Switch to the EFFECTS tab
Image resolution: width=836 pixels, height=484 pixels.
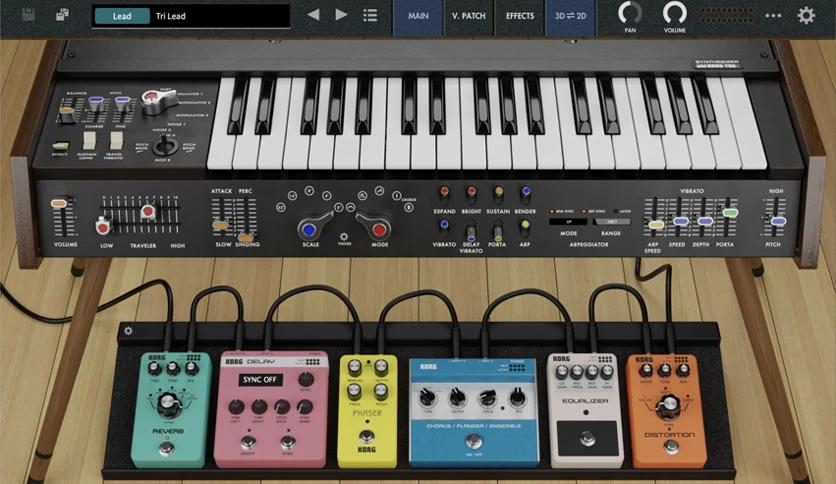pyautogui.click(x=520, y=16)
